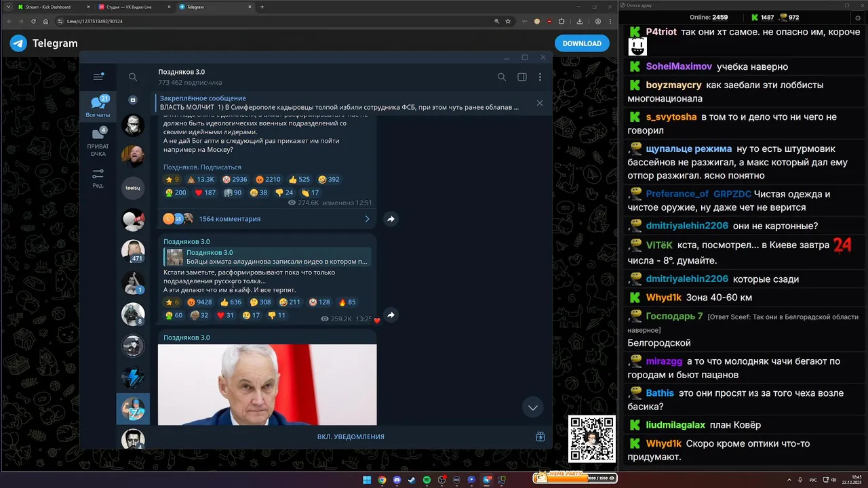
Task: Open the lightning-bolt avatar chat
Action: tap(133, 377)
